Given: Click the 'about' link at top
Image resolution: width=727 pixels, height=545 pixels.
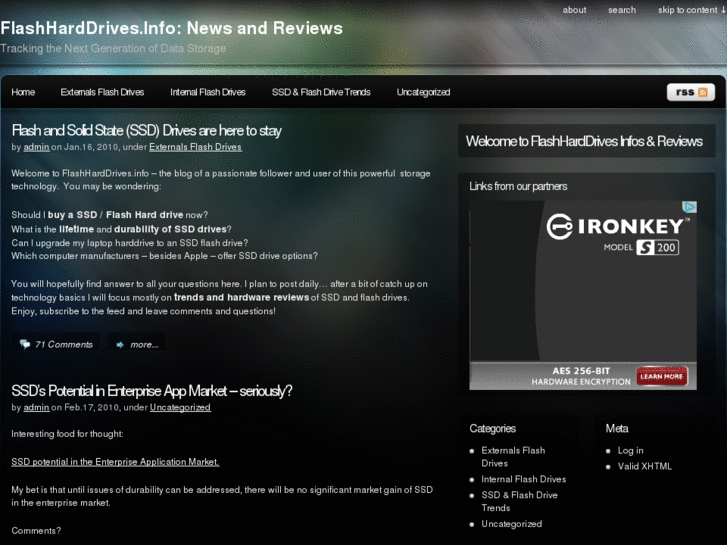Looking at the screenshot, I should pyautogui.click(x=574, y=10).
